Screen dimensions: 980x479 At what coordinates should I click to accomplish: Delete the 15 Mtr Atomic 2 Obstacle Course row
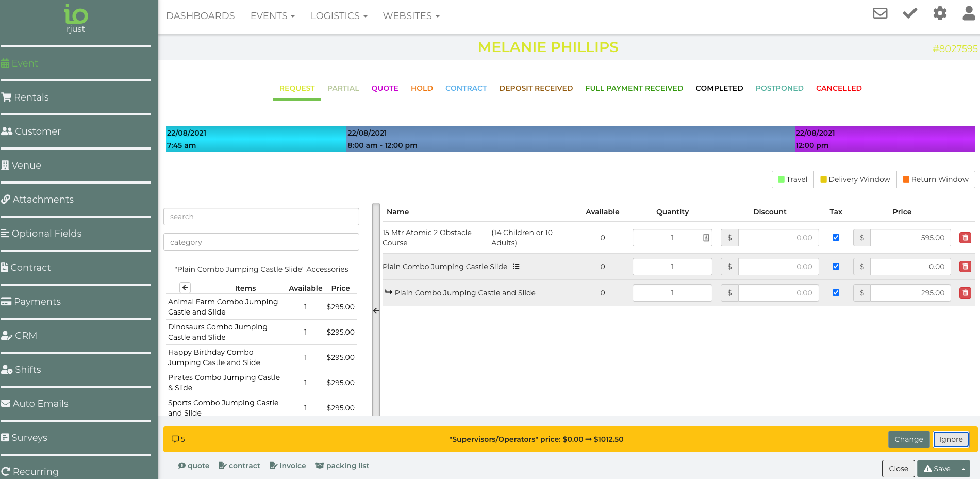point(965,238)
